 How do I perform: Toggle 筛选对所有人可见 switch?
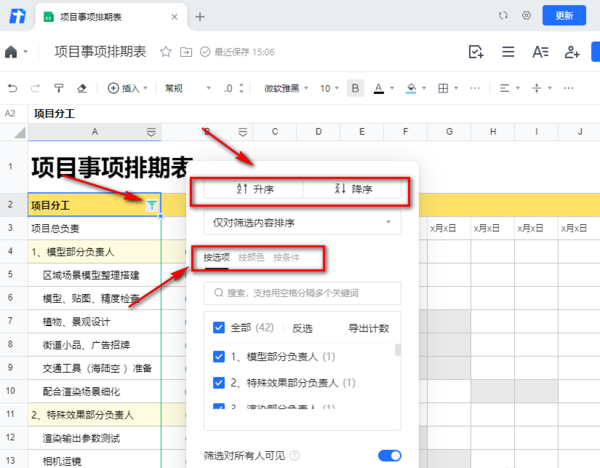pyautogui.click(x=389, y=456)
